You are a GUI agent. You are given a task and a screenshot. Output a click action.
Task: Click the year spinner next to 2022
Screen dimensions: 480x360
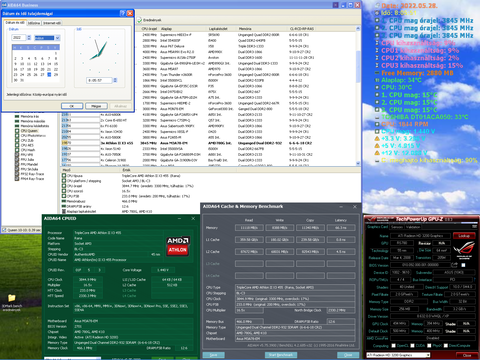[x=29, y=38]
